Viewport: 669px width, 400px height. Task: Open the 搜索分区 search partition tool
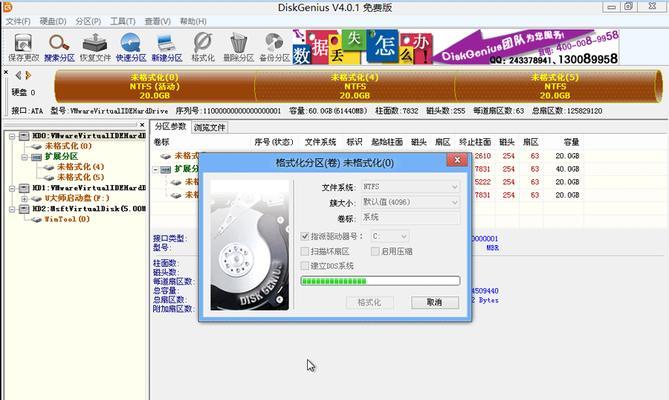[x=59, y=47]
